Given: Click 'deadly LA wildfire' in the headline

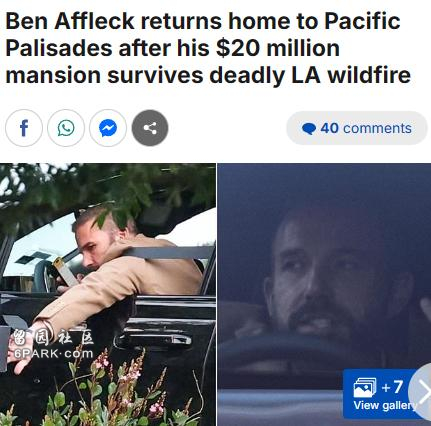Looking at the screenshot, I should [x=310, y=75].
